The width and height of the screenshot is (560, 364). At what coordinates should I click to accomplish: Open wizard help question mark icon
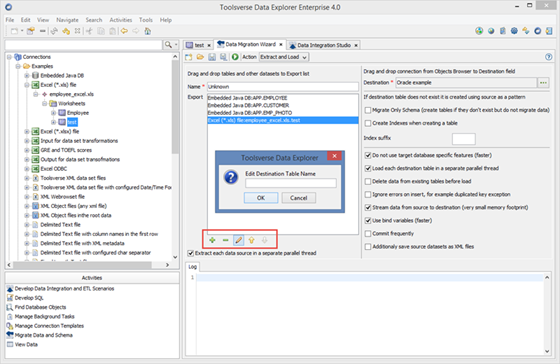click(x=549, y=57)
